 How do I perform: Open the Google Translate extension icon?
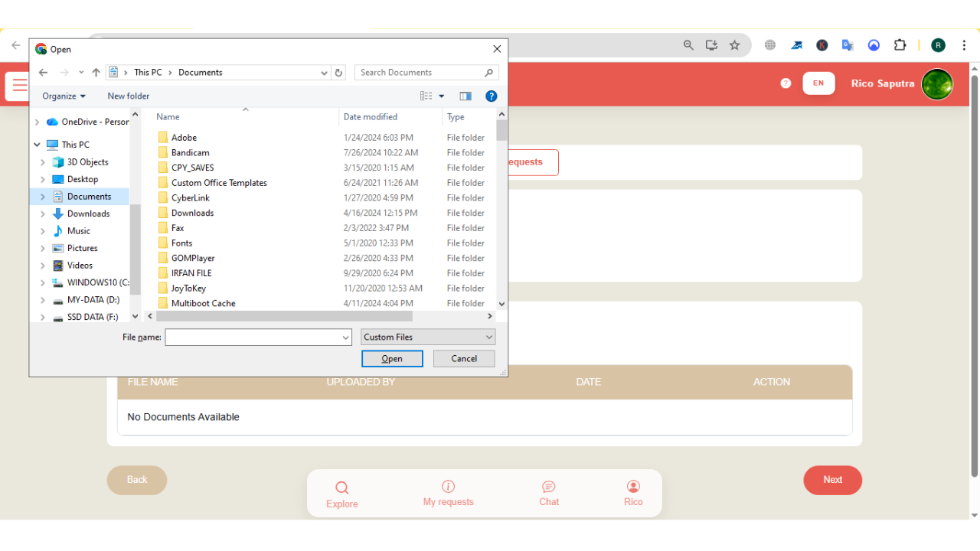point(847,45)
